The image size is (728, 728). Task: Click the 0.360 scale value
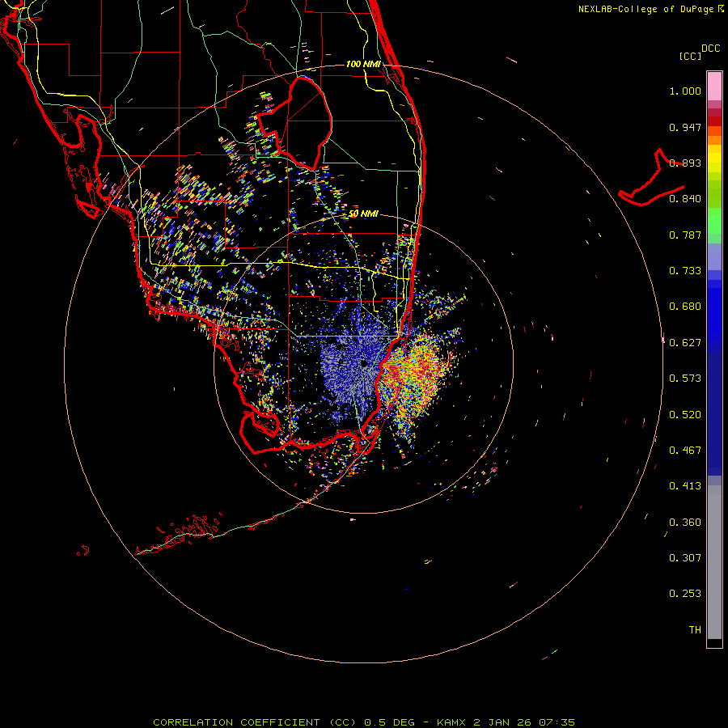click(x=685, y=523)
